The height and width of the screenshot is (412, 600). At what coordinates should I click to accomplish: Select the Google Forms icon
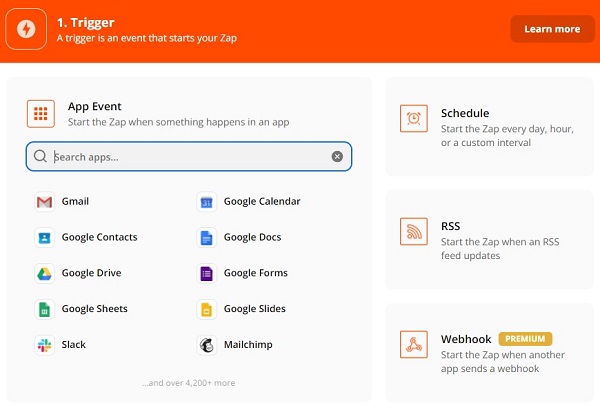click(x=207, y=273)
